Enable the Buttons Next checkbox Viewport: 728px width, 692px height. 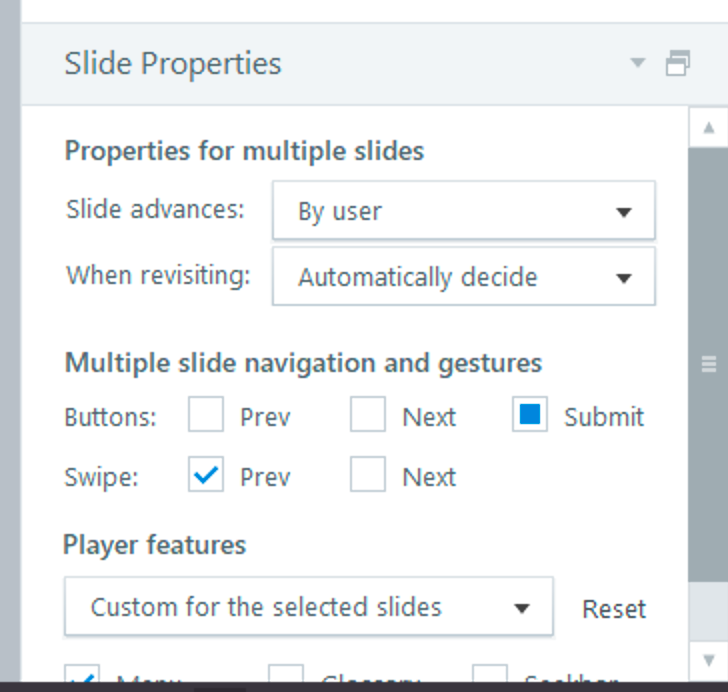(368, 416)
